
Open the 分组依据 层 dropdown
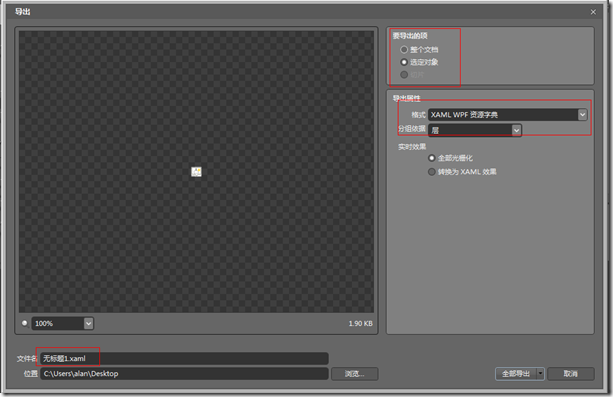[x=475, y=130]
